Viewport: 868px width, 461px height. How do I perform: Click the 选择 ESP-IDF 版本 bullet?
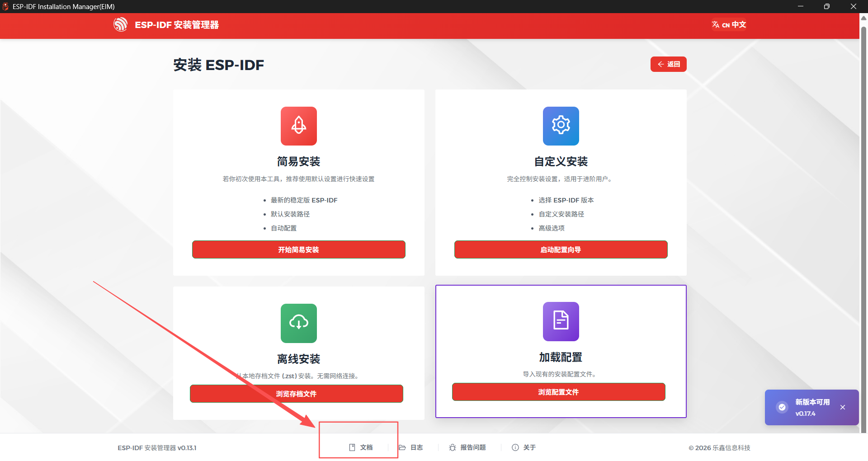566,200
